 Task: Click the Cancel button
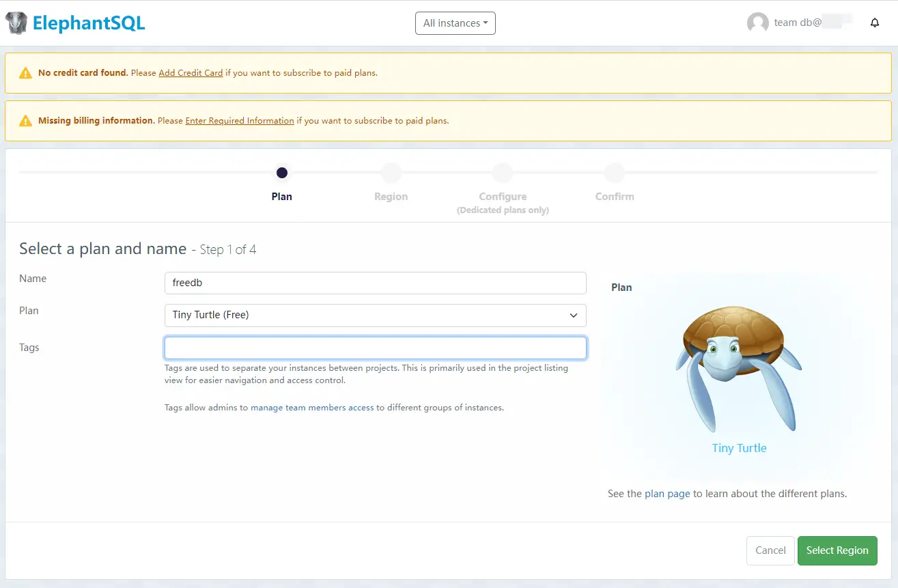pyautogui.click(x=770, y=550)
